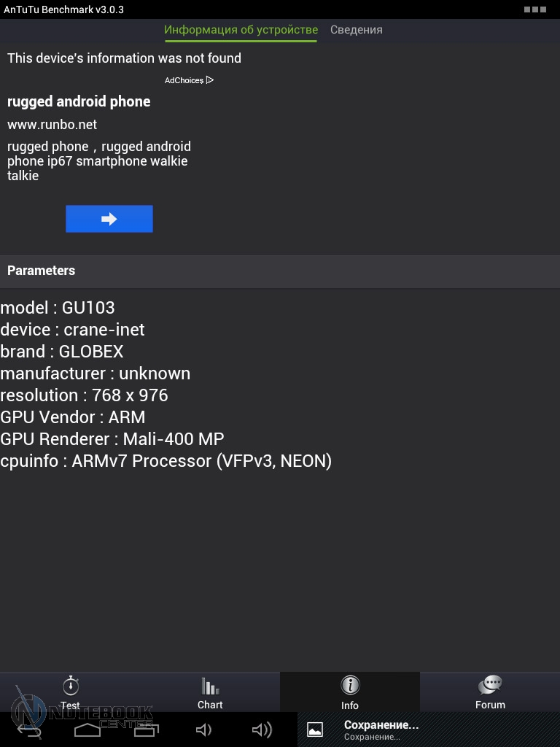Tap the status bar battery indicator
560x747 pixels.
point(534,9)
